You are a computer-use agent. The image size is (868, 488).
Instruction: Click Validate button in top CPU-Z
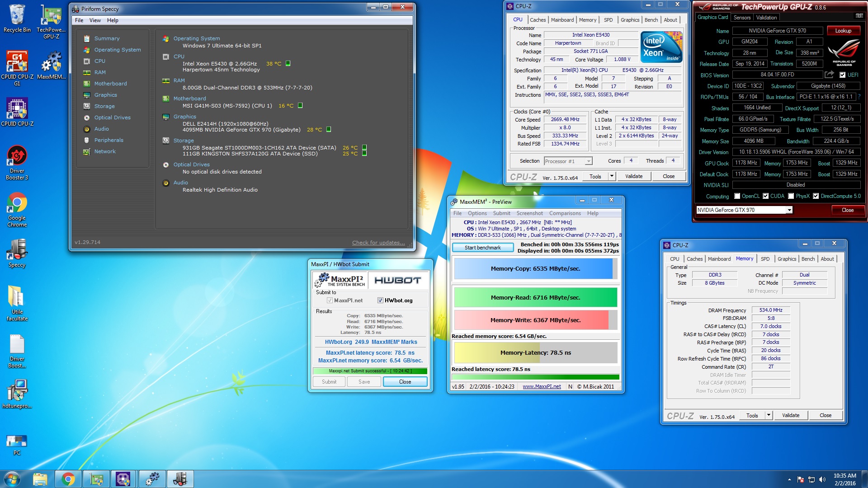tap(633, 176)
